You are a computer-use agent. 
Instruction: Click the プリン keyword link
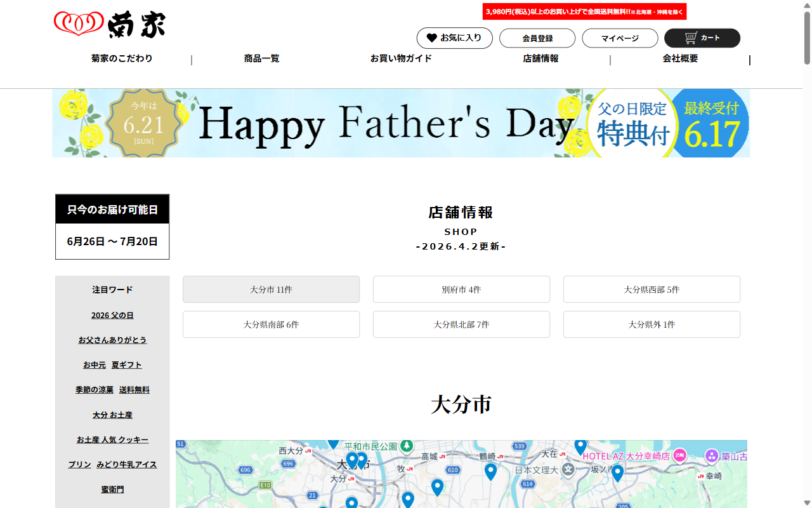[x=80, y=465]
